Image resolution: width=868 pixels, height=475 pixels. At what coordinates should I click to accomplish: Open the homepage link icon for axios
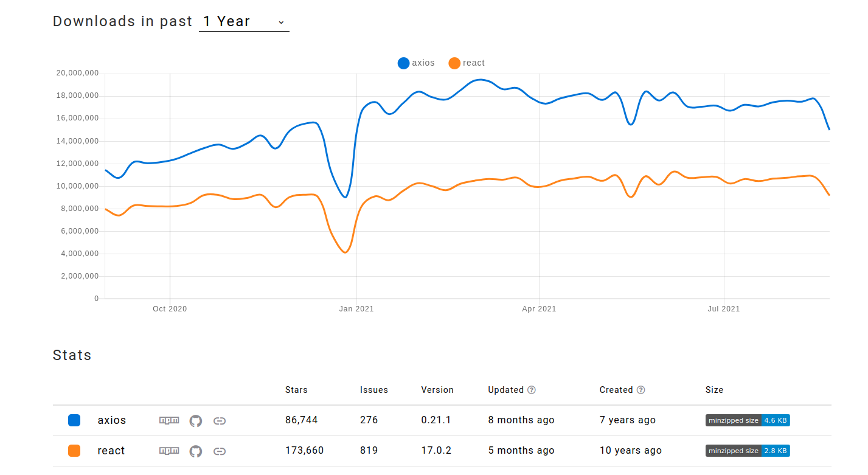(x=220, y=420)
